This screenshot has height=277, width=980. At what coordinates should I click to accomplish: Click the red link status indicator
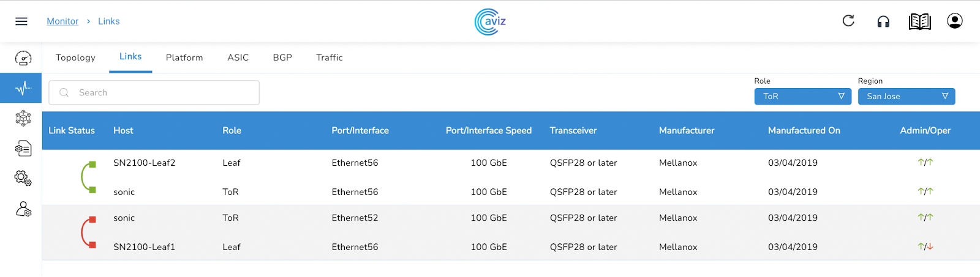coord(88,232)
